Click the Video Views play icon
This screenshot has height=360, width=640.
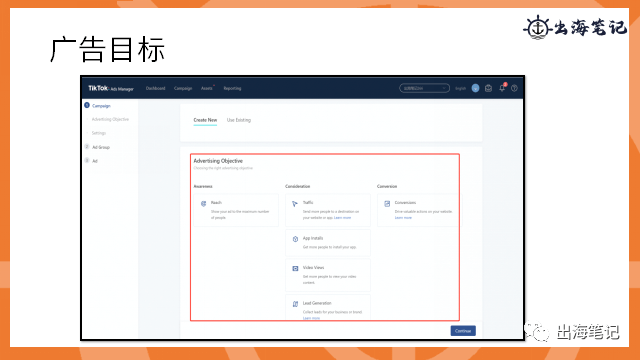tap(295, 268)
